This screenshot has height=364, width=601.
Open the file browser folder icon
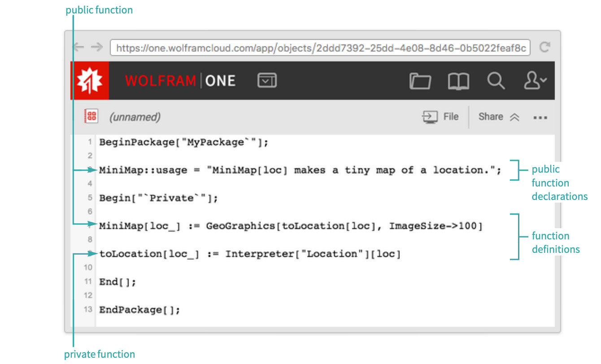pos(420,81)
